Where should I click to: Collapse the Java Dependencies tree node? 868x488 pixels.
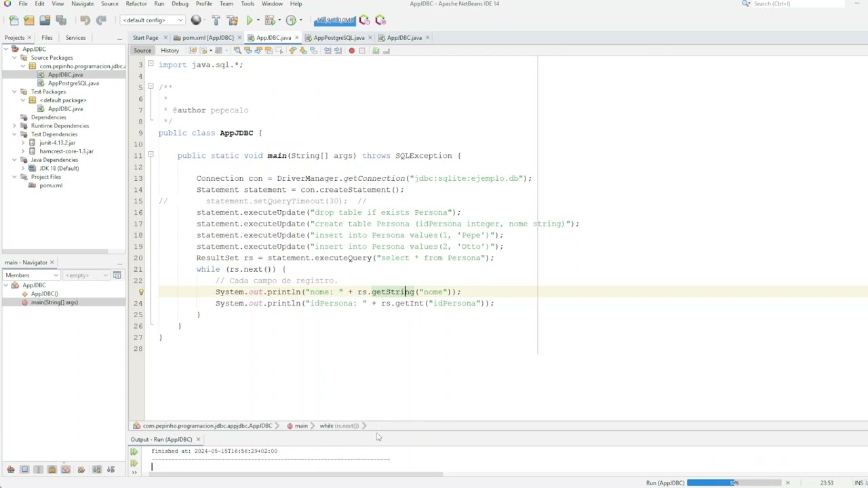pyautogui.click(x=14, y=160)
